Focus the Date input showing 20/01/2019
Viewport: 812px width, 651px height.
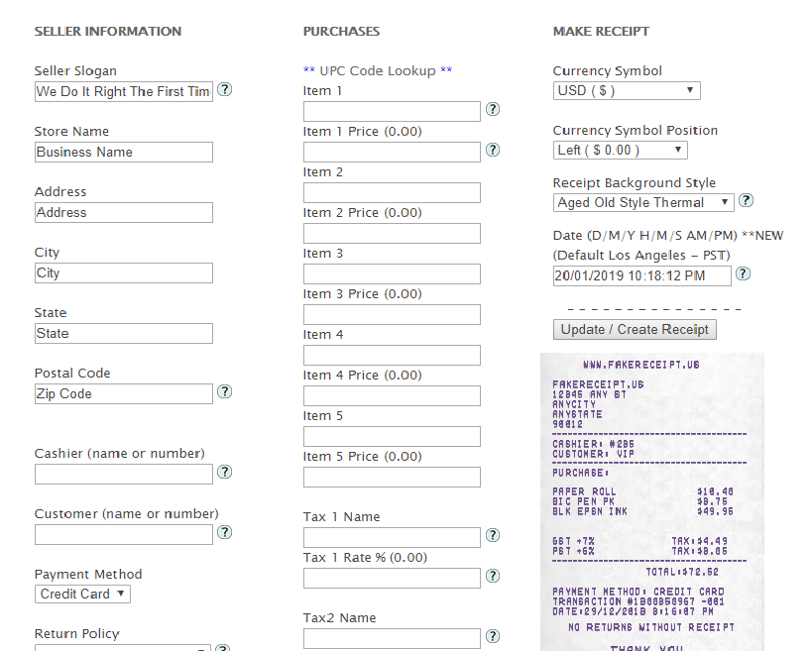(642, 275)
